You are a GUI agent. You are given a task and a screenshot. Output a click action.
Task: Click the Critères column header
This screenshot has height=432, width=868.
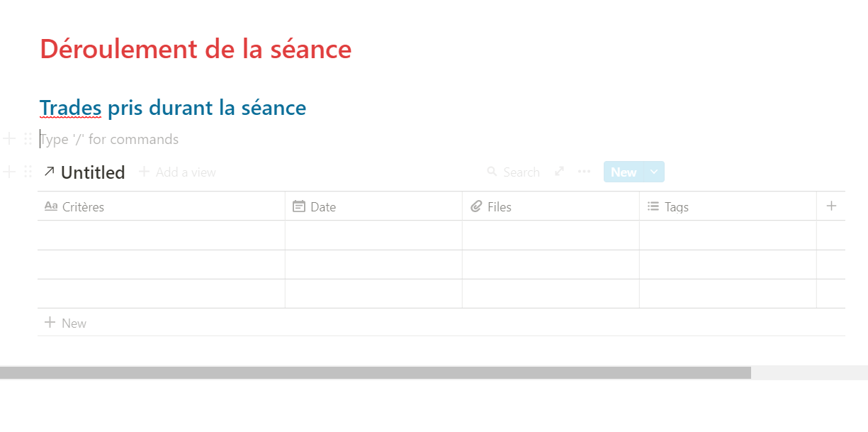click(x=83, y=207)
